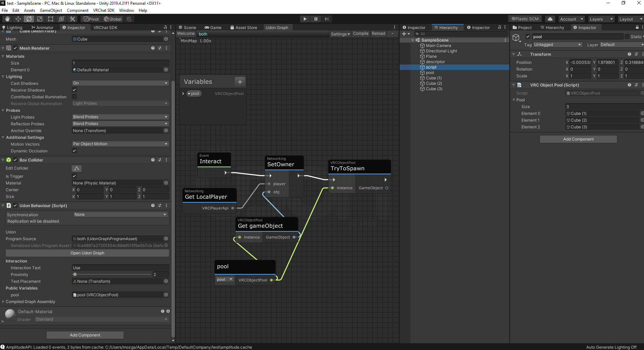Open Reflection Probes dropdown
This screenshot has width=644, height=350.
(x=120, y=124)
